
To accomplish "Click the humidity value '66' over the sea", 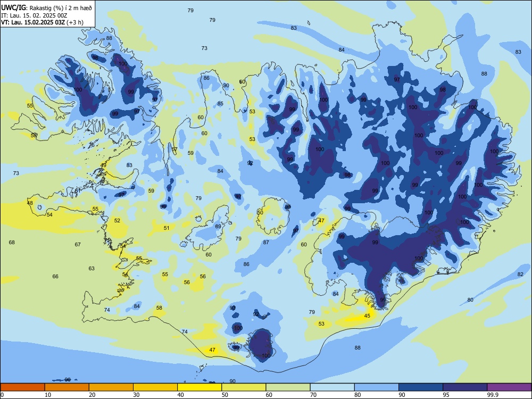I will tap(55, 277).
